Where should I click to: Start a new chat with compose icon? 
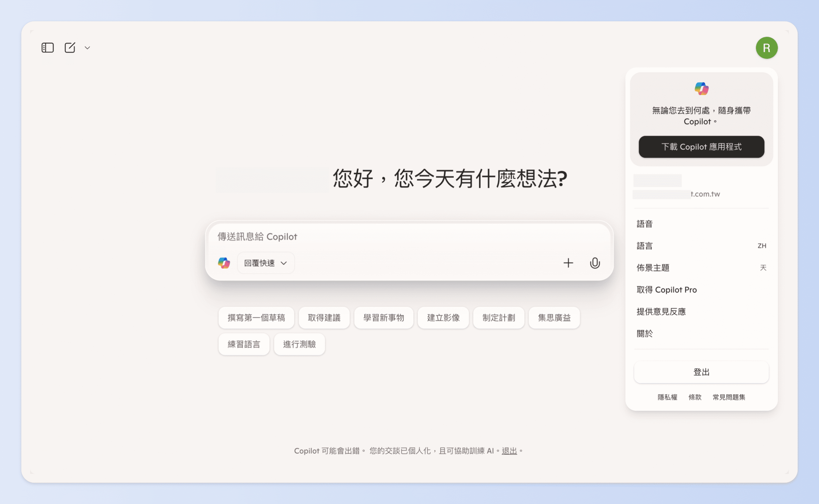click(x=70, y=48)
